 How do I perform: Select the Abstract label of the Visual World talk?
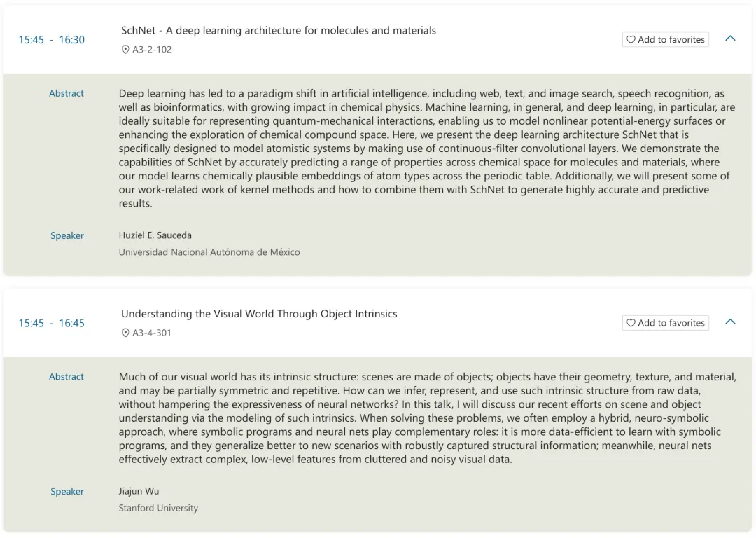tap(66, 377)
